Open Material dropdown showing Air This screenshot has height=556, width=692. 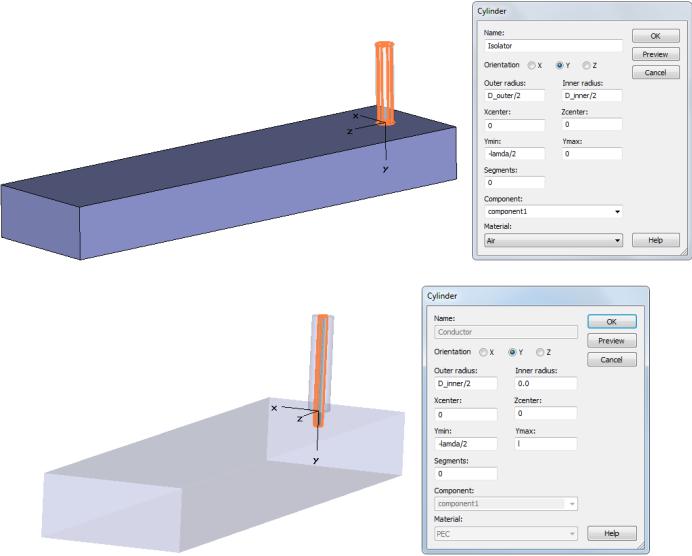click(553, 240)
